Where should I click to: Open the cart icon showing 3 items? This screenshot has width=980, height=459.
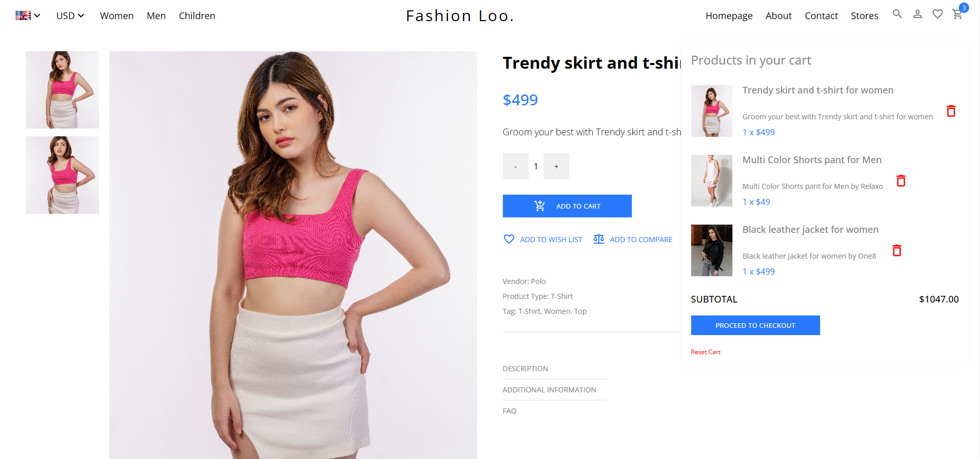click(957, 14)
